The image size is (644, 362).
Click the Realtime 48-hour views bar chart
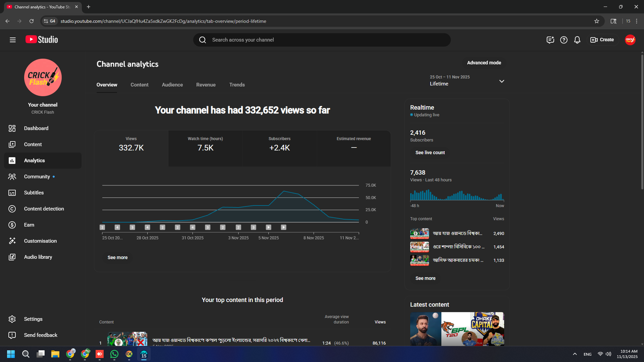point(457,195)
